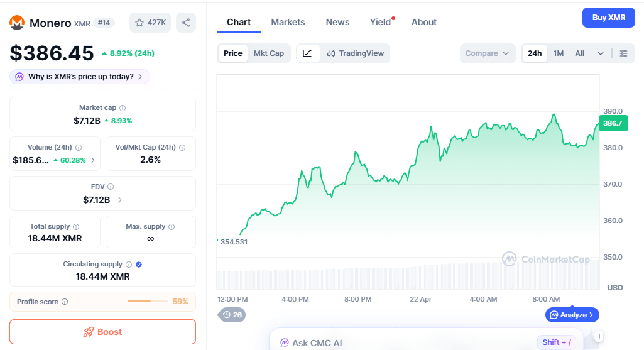Click the Market cap info icon

123,108
